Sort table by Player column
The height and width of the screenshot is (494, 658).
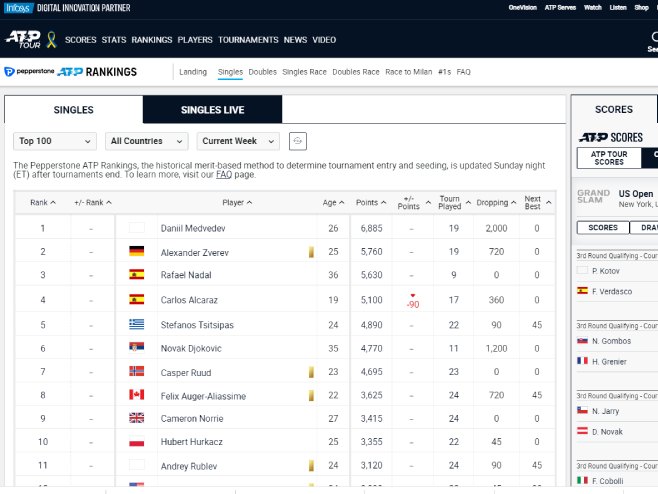click(237, 202)
